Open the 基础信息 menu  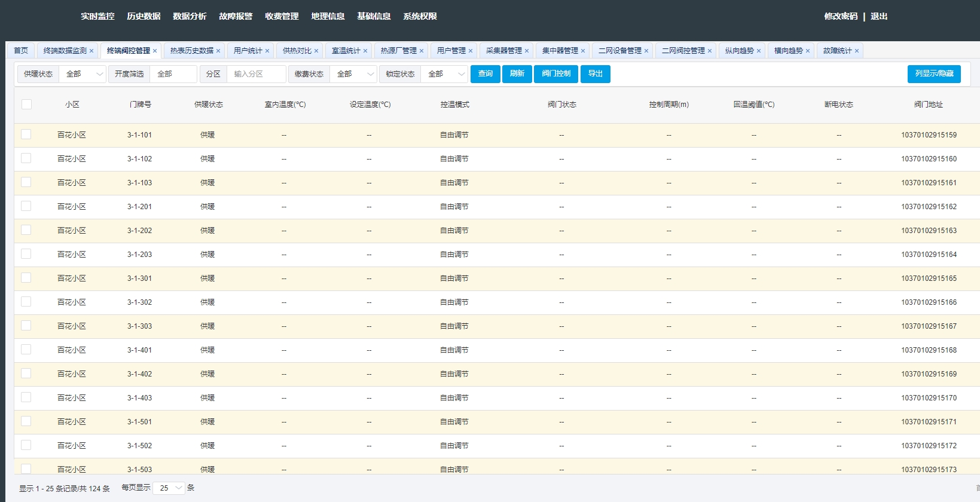(x=374, y=16)
